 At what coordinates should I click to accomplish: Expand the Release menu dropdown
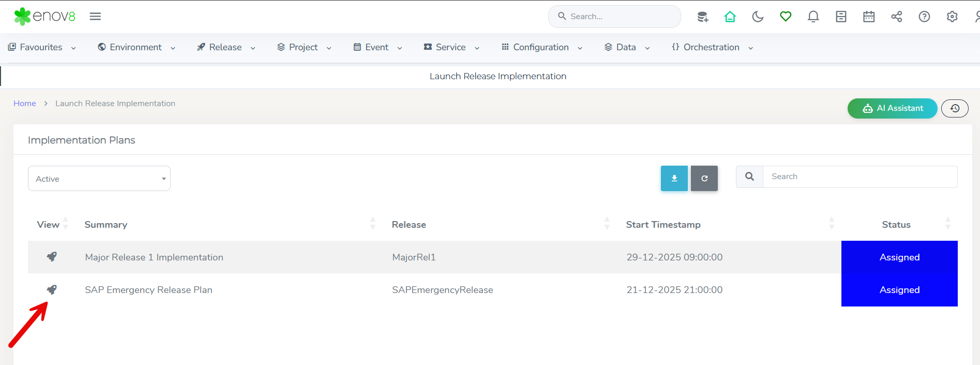tap(226, 47)
